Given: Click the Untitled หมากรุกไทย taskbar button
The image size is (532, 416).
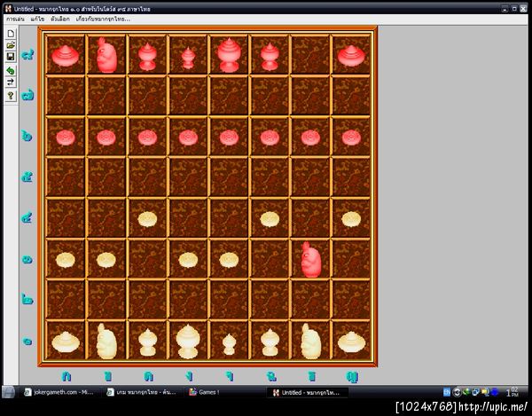Looking at the screenshot, I should 307,393.
